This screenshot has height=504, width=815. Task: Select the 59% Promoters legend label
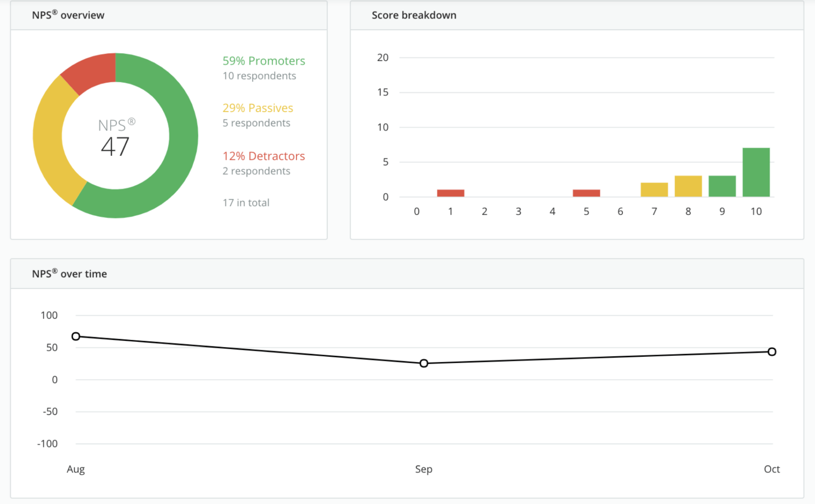click(x=264, y=61)
